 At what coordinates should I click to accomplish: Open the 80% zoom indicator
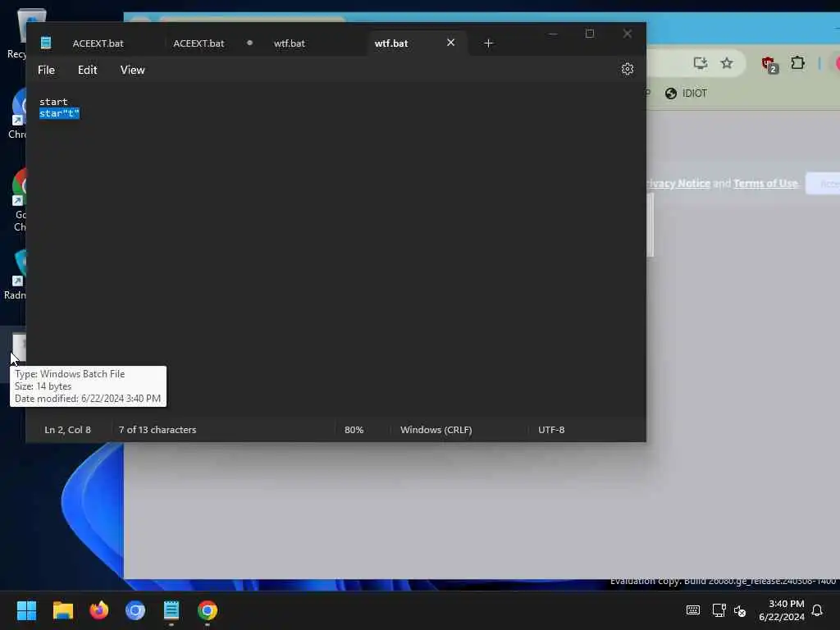pyautogui.click(x=354, y=430)
